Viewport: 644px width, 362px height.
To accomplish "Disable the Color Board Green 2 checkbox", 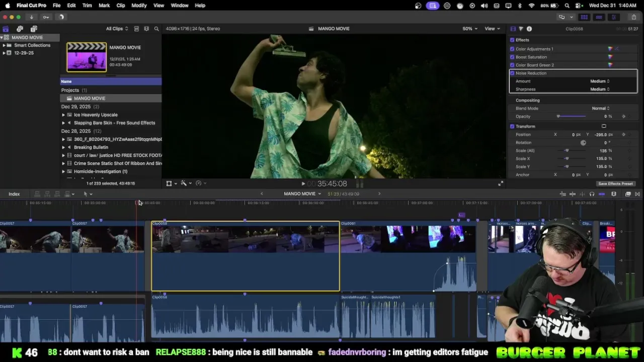I will click(512, 65).
